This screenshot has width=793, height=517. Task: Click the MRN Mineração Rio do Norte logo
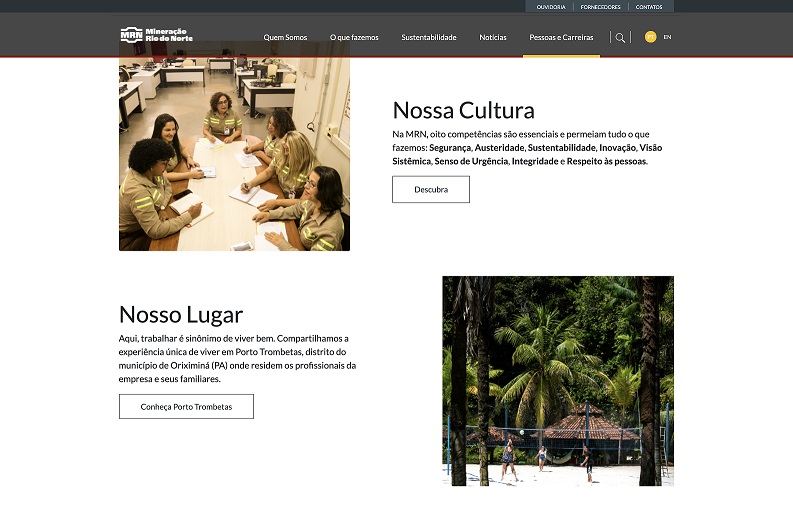157,35
